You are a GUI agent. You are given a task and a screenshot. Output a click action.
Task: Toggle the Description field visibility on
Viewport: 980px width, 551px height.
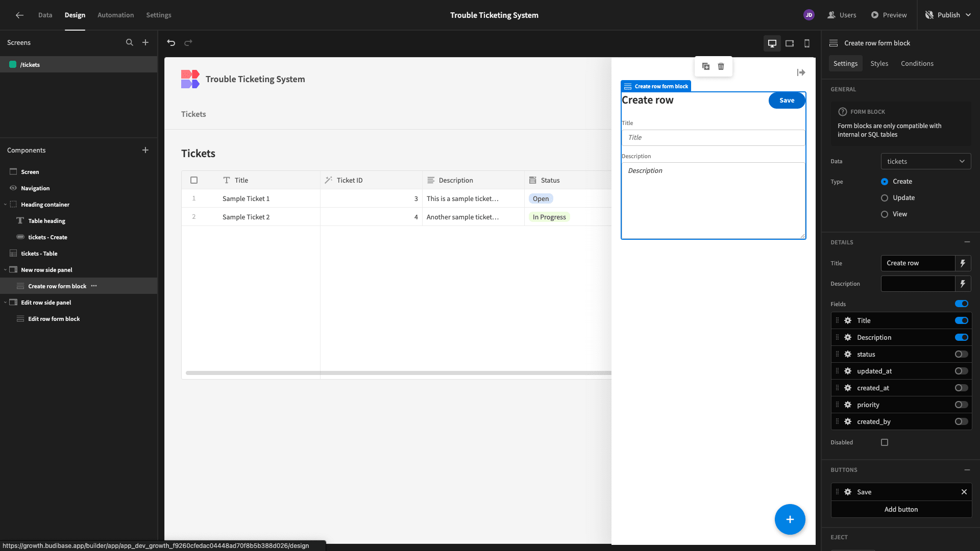[x=962, y=337]
